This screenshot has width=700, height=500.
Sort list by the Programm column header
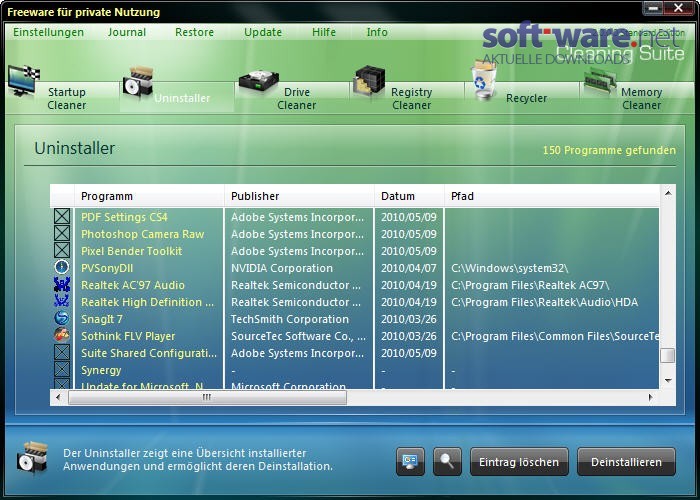[x=149, y=196]
